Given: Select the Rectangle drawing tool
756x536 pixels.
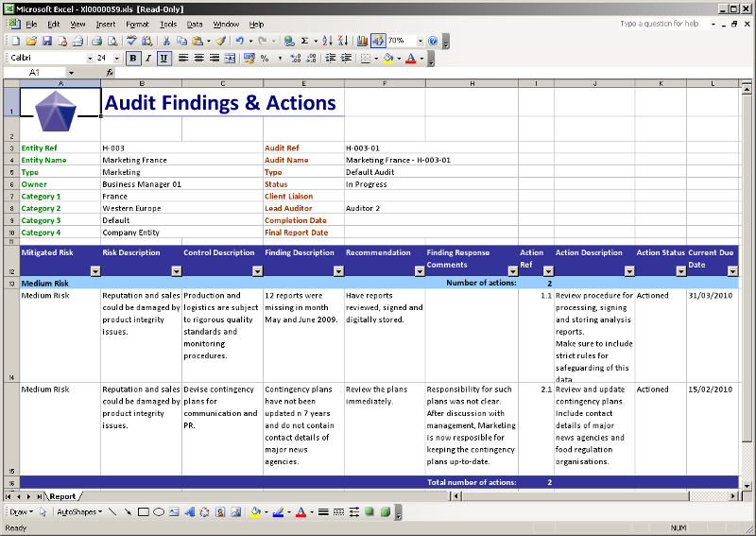Looking at the screenshot, I should click(144, 511).
